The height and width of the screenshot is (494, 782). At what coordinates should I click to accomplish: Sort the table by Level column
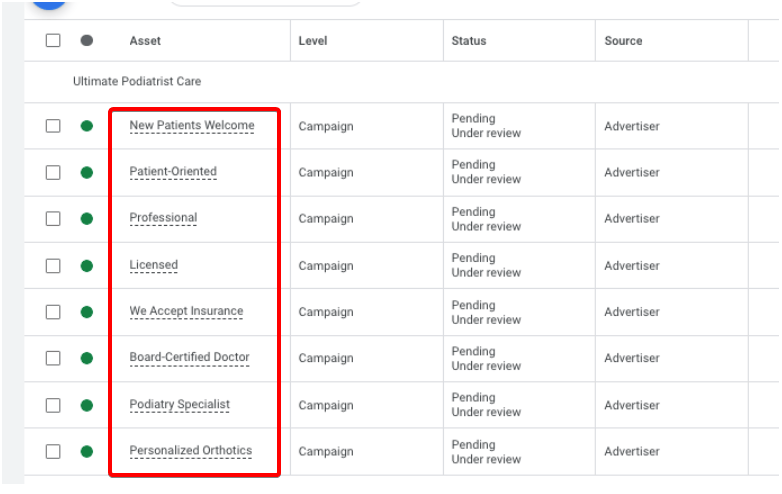coord(312,41)
